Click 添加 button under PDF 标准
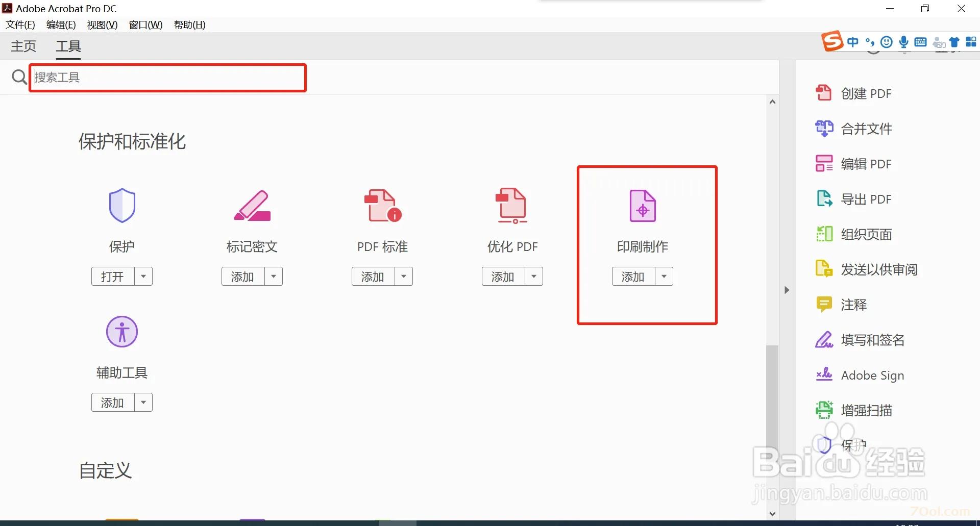 click(373, 276)
